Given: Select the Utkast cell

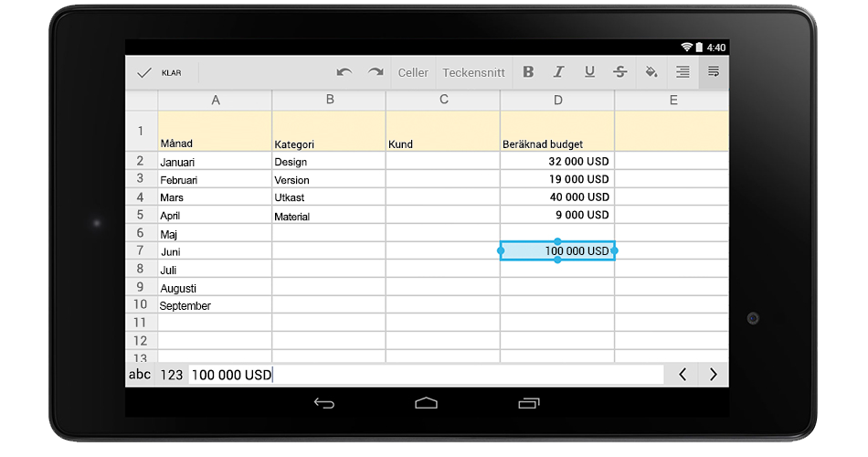Looking at the screenshot, I should [329, 197].
